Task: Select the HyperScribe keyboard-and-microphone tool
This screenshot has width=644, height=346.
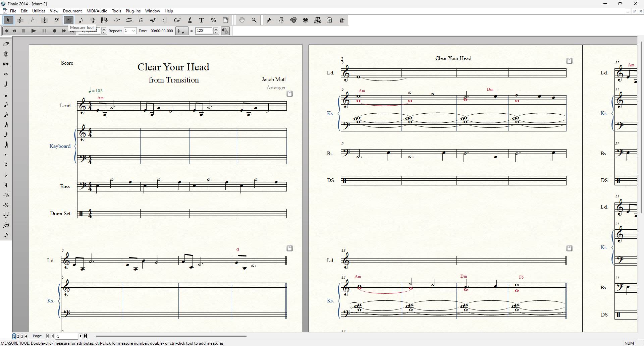Action: (105, 20)
